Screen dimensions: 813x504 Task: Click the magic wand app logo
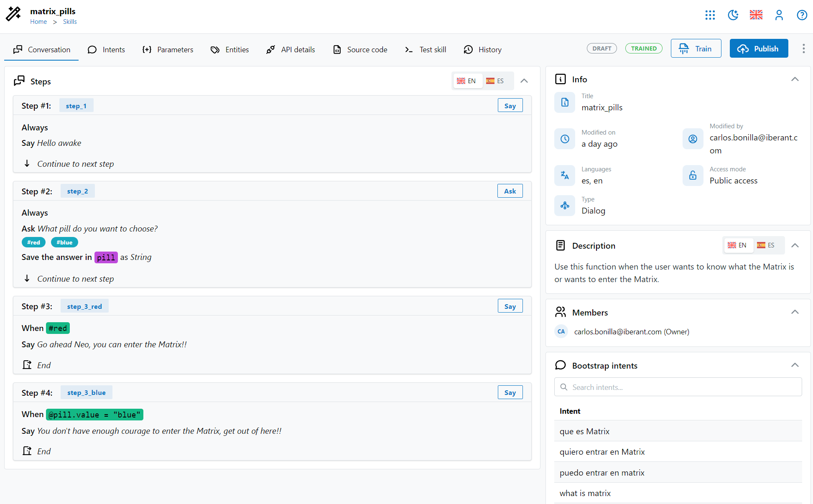[x=13, y=14]
